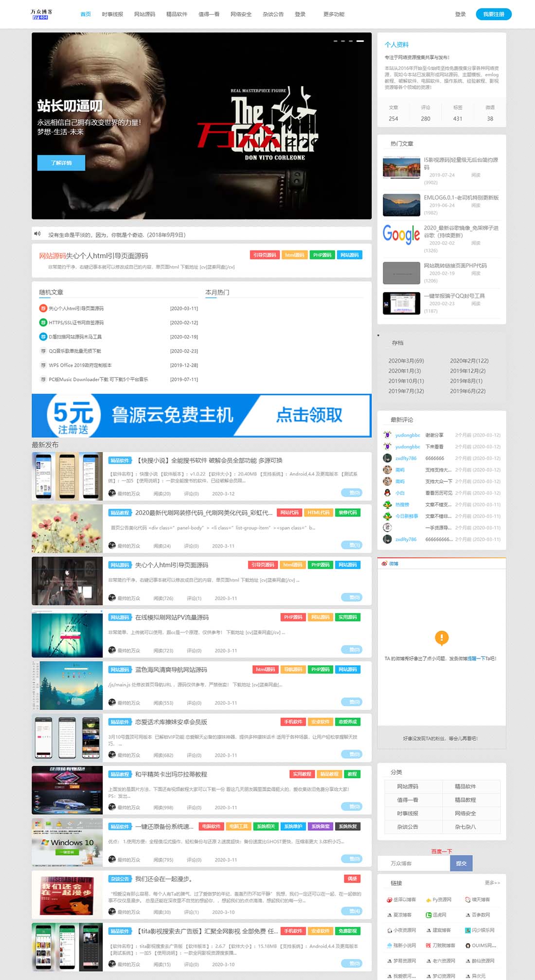535x980 pixels.
Task: Click the 我要注册 button
Action: pos(494,15)
